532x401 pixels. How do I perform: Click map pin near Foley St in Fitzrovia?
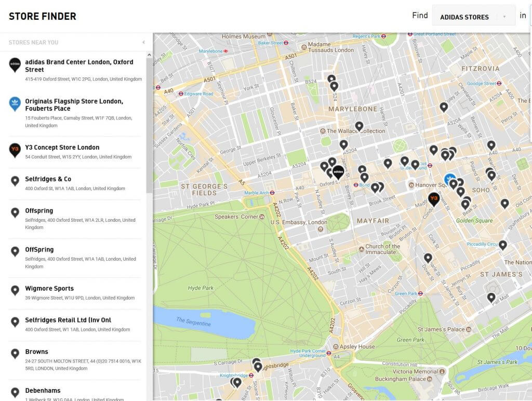(x=444, y=108)
